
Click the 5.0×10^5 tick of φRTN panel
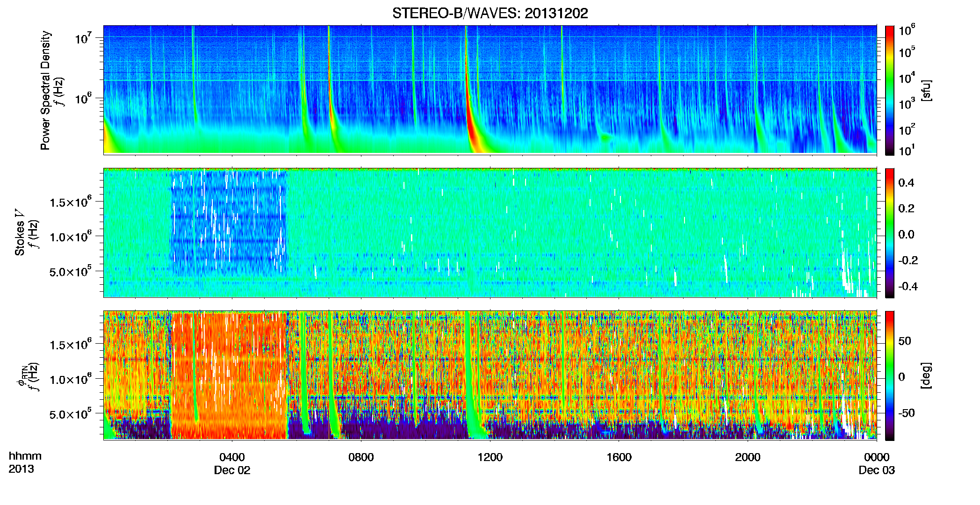70,414
